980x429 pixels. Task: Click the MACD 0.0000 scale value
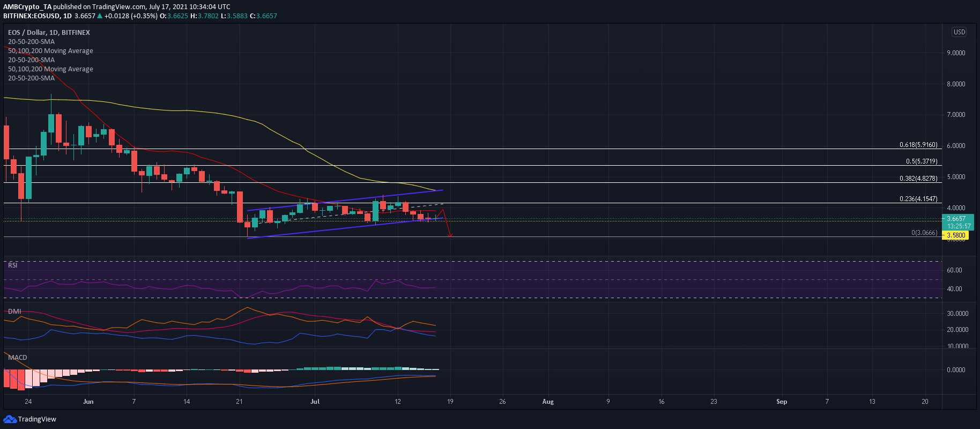956,370
